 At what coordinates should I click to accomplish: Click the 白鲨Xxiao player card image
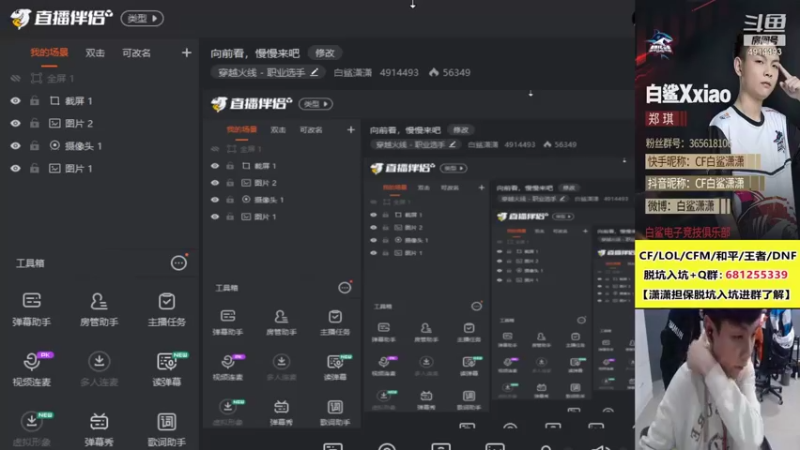(717, 120)
